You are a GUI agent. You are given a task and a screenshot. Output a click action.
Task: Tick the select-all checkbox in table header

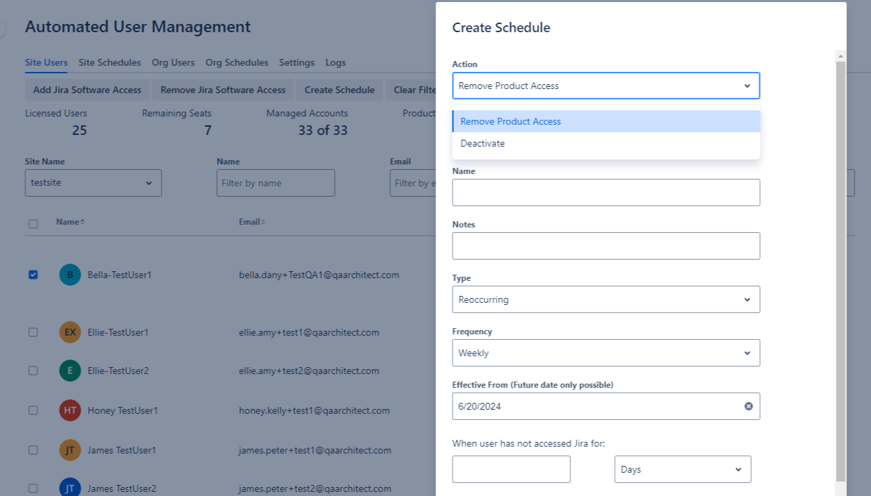33,223
